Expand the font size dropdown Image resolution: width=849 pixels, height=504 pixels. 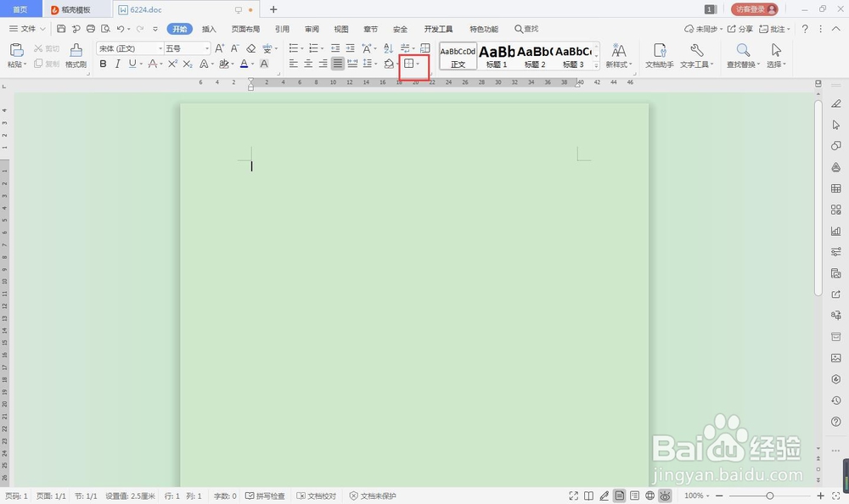(206, 48)
